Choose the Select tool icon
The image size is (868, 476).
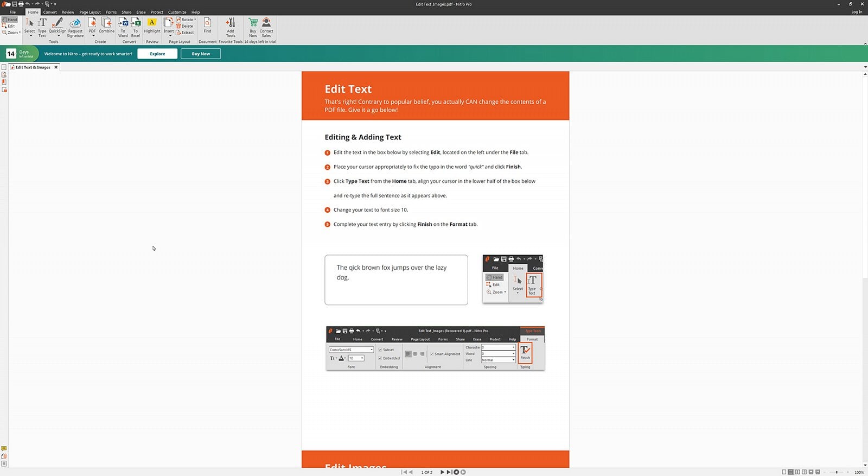tap(29, 23)
